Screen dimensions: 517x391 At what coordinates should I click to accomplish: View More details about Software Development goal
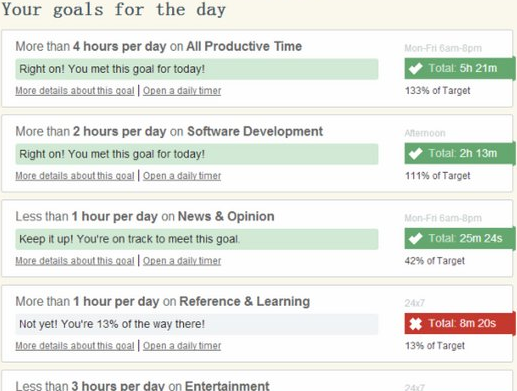(75, 176)
